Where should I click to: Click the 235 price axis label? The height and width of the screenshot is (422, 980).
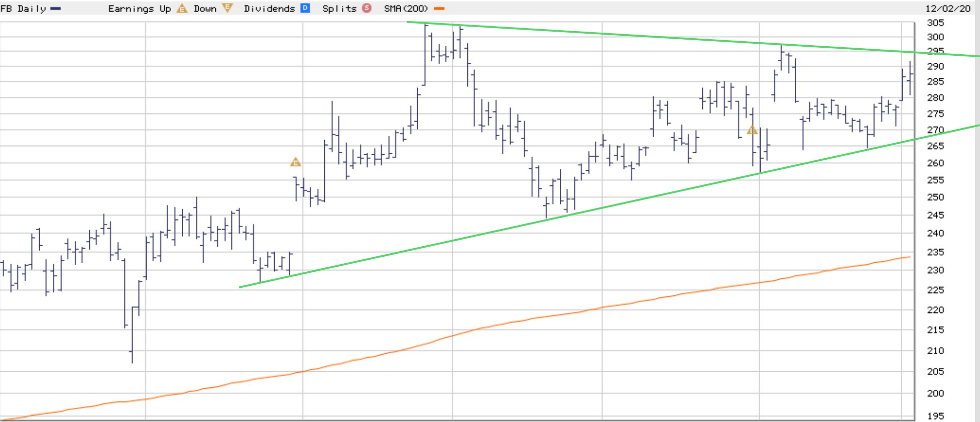935,252
